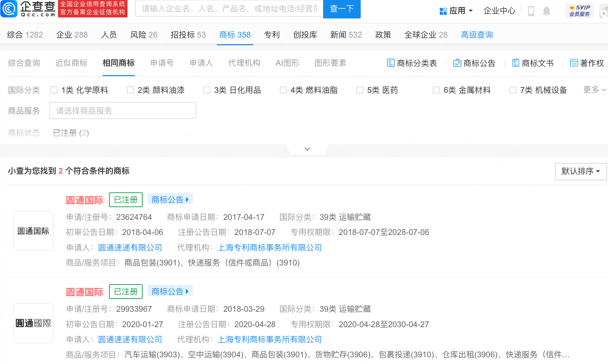
Task: Switch to the 综合 1282 tab
Action: [x=25, y=35]
